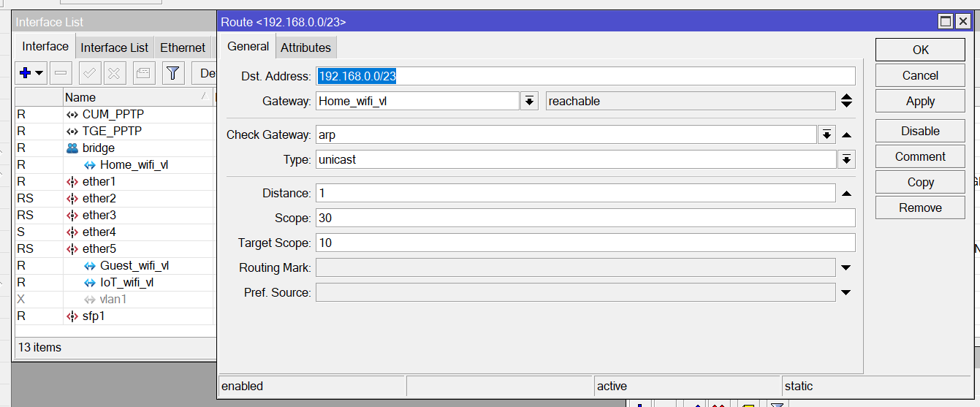
Task: Select the Guest_wifi_vl row name
Action: 134,265
